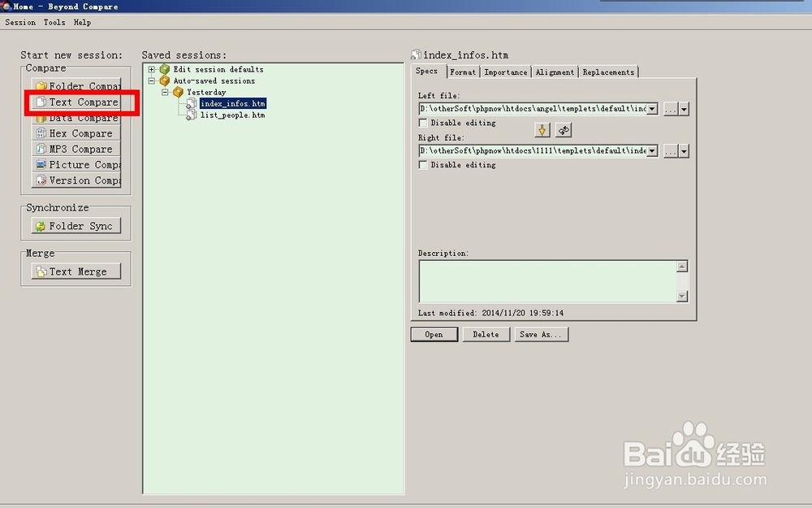Open the Help menu
The height and width of the screenshot is (508, 812).
[82, 22]
